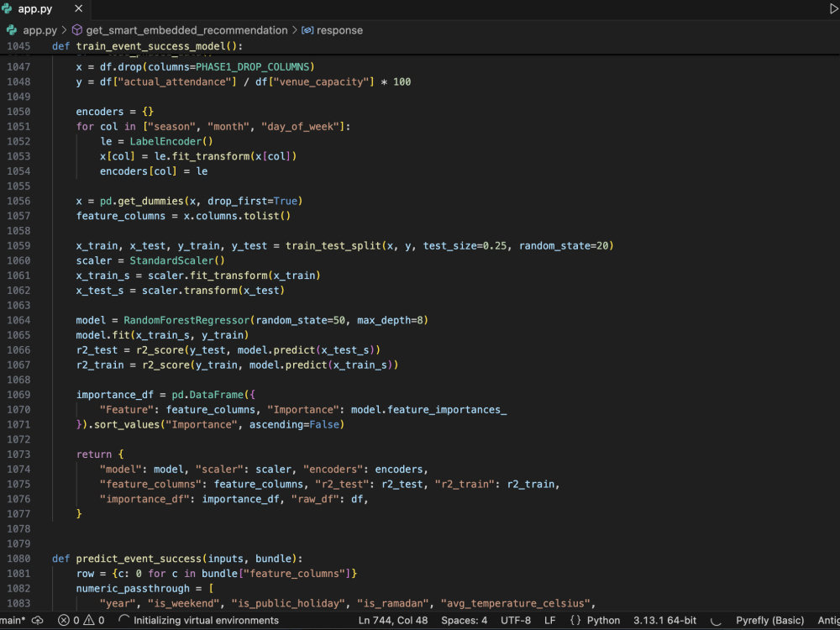Click pd.DataFrame on line 1069

coord(207,395)
